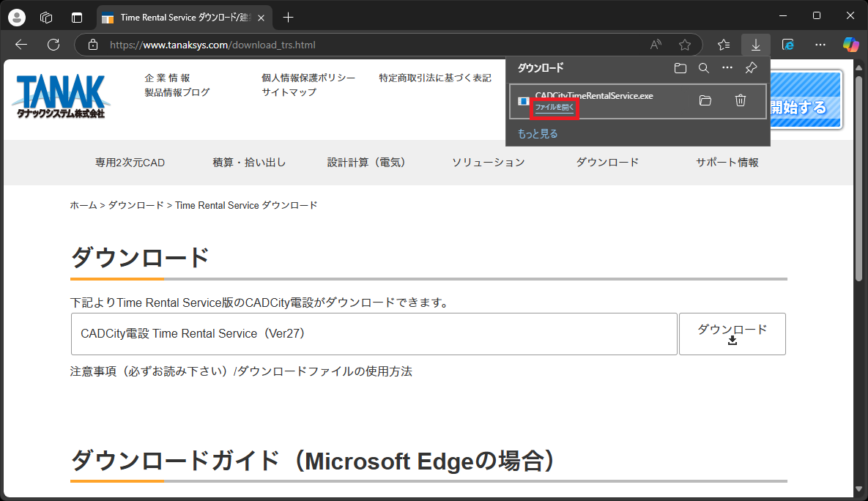
Task: Open downloads folder icon in panel header
Action: point(680,68)
